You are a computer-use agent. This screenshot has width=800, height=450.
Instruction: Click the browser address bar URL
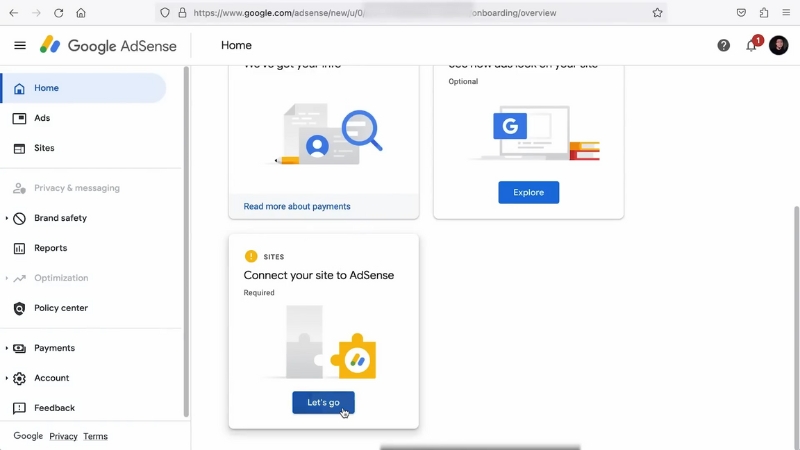(x=375, y=13)
